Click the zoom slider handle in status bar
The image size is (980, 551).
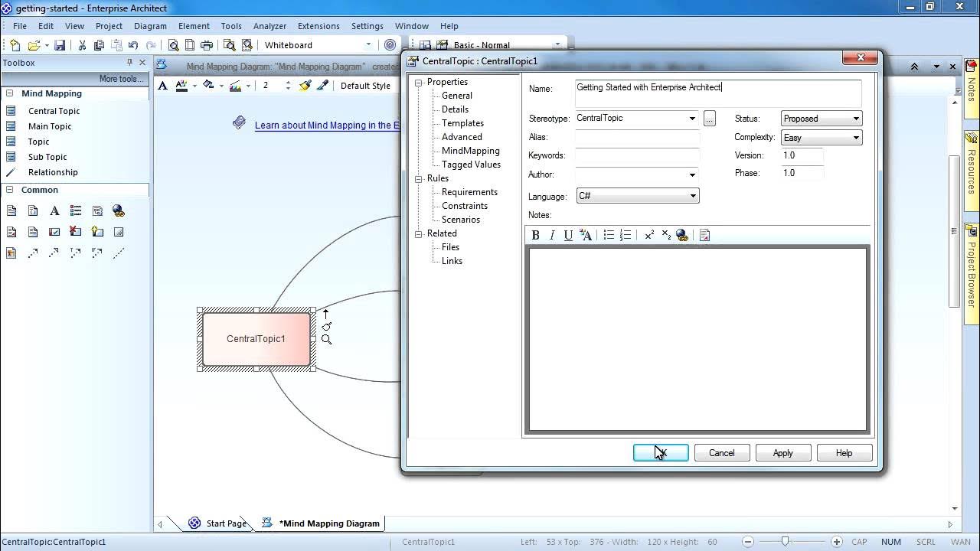[785, 542]
